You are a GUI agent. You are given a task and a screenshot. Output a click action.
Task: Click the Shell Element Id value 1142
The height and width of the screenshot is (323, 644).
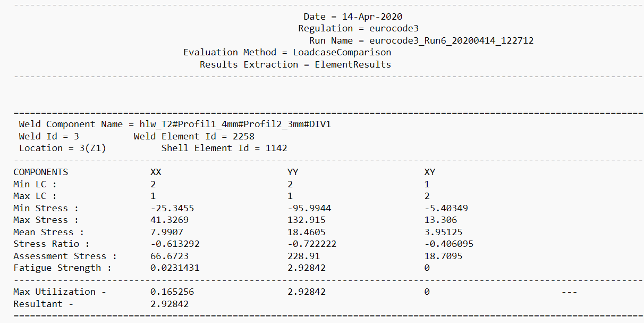point(276,148)
